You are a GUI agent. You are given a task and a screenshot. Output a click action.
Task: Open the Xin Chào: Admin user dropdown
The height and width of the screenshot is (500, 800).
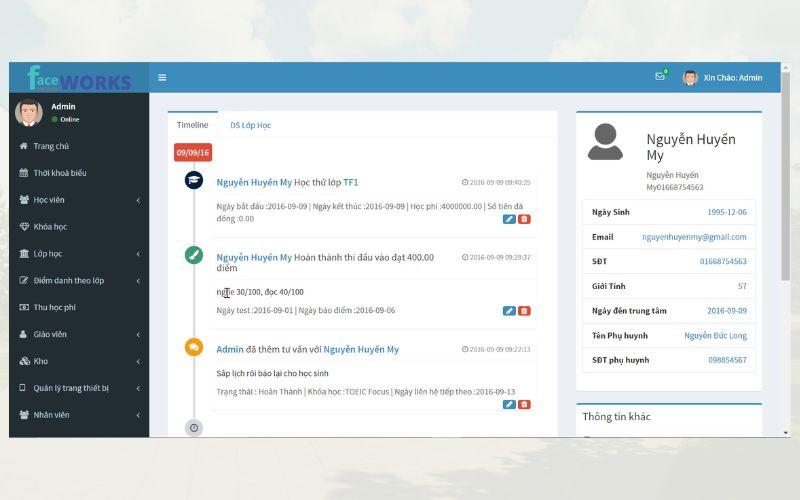point(723,78)
